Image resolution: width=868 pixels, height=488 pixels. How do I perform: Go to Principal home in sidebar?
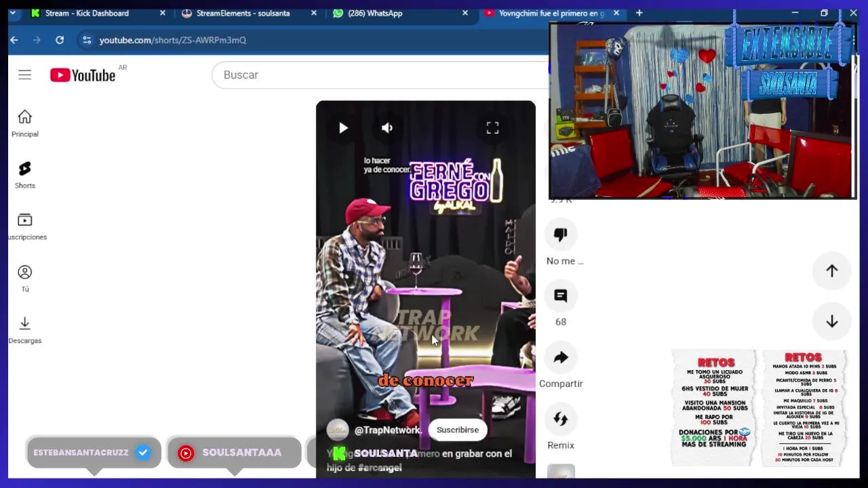click(25, 123)
